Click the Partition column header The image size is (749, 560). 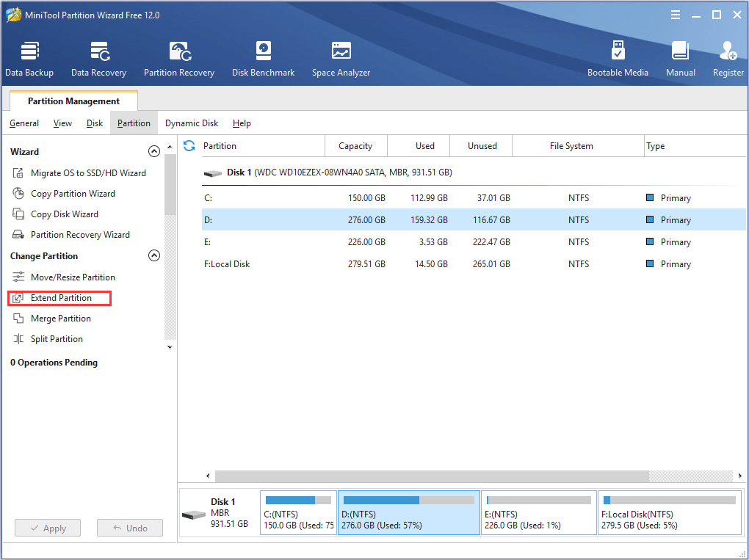pos(261,146)
